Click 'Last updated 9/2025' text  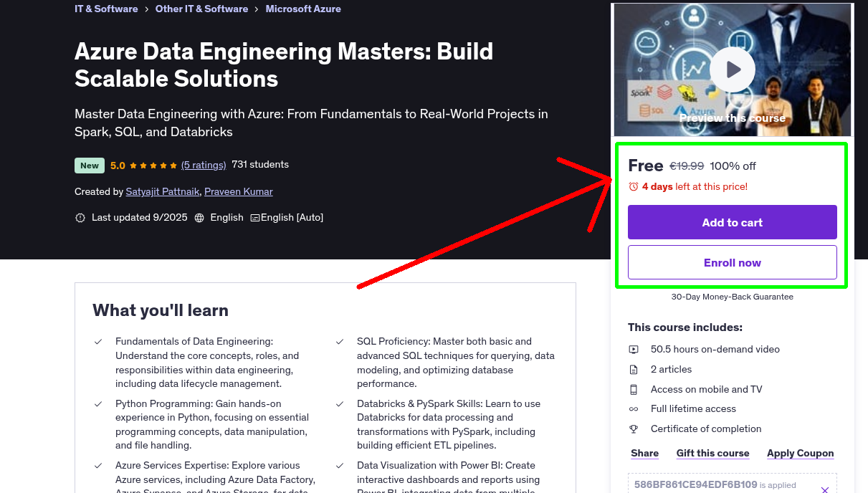[x=139, y=218]
